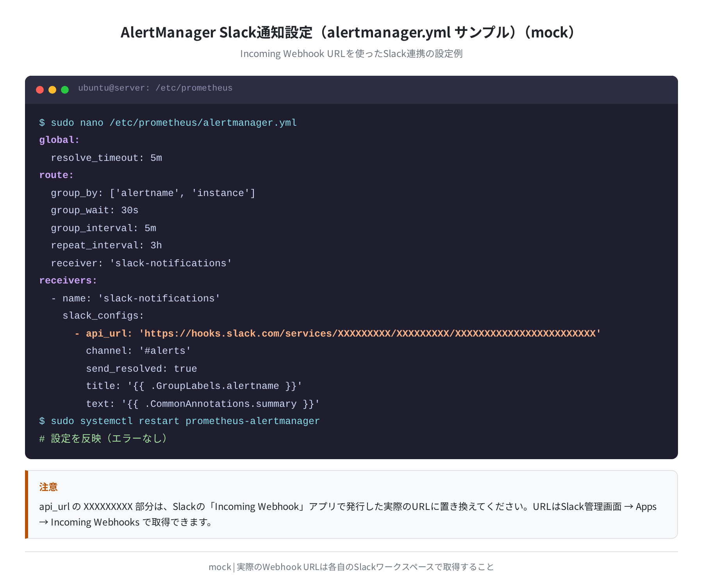Click the 'receivers:' key line
Viewport: 703px width, 588px height.
click(68, 281)
